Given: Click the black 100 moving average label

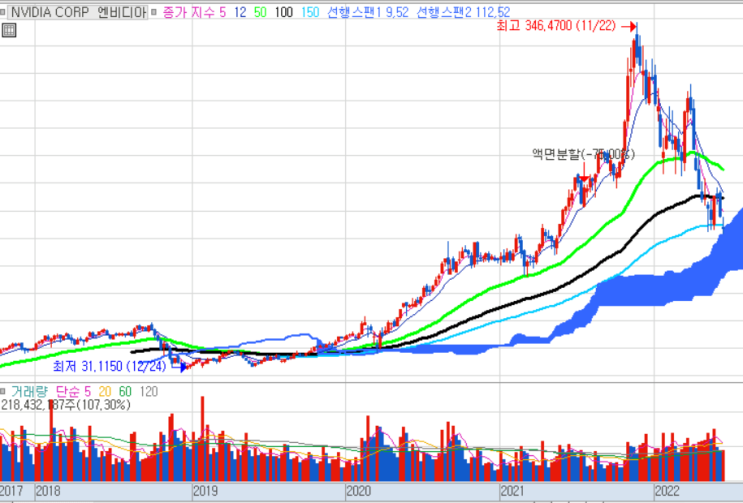Looking at the screenshot, I should click(284, 12).
